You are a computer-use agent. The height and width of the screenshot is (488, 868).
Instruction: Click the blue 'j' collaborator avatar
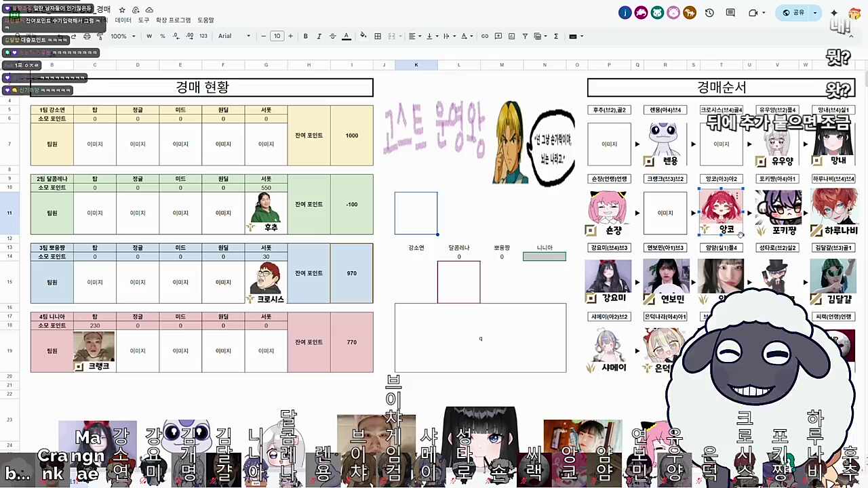coord(625,13)
